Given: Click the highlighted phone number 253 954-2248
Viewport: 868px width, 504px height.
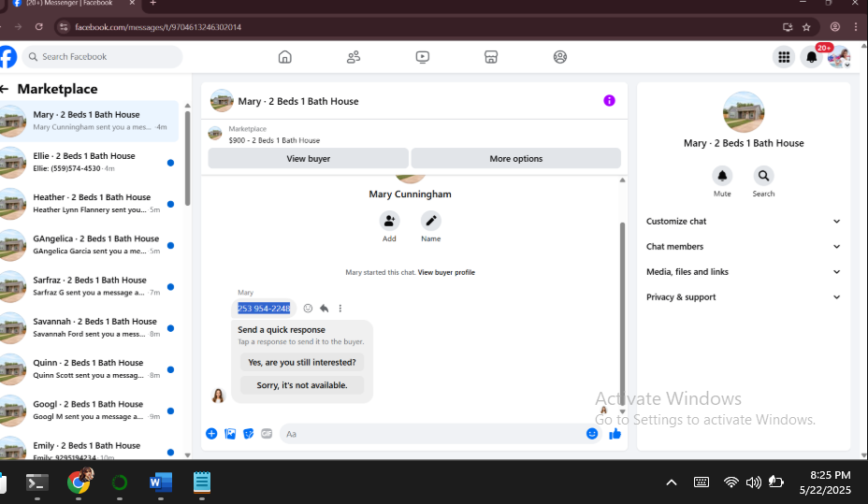Looking at the screenshot, I should point(264,309).
